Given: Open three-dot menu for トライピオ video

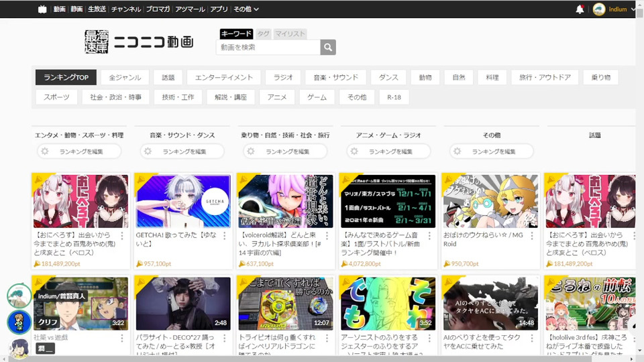Looking at the screenshot, I should [x=327, y=338].
